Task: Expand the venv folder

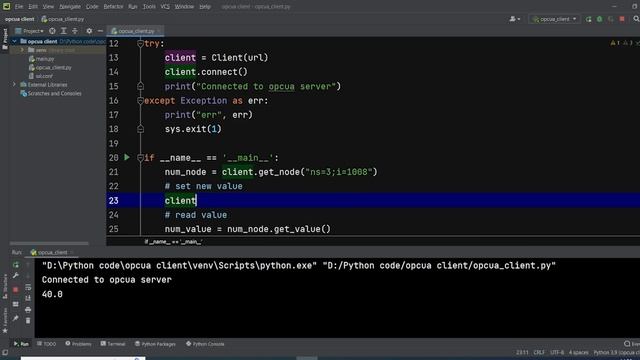Action: point(22,50)
